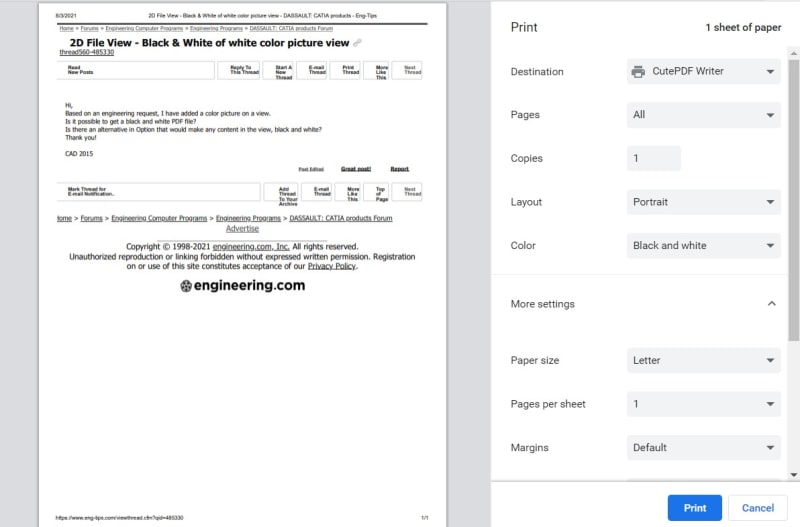Click Add Thread To Your Archive in preview

(x=281, y=192)
